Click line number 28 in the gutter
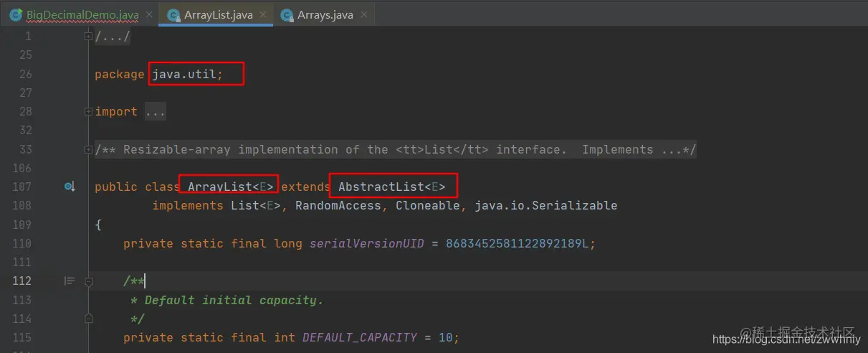868x353 pixels. coord(25,111)
